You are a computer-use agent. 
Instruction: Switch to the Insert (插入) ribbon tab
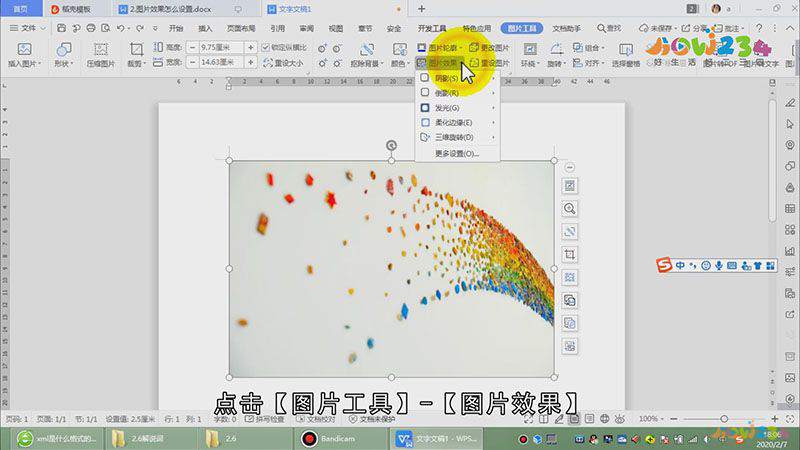pos(205,28)
